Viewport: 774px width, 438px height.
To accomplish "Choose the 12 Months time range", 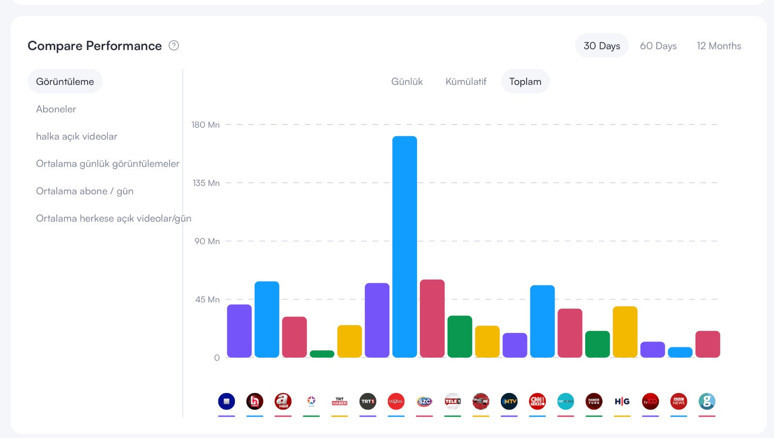I will [x=719, y=46].
